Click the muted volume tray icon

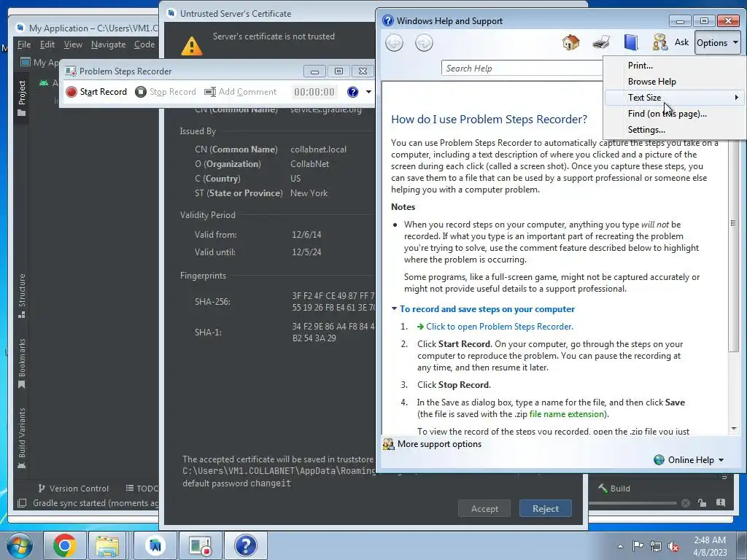click(673, 546)
